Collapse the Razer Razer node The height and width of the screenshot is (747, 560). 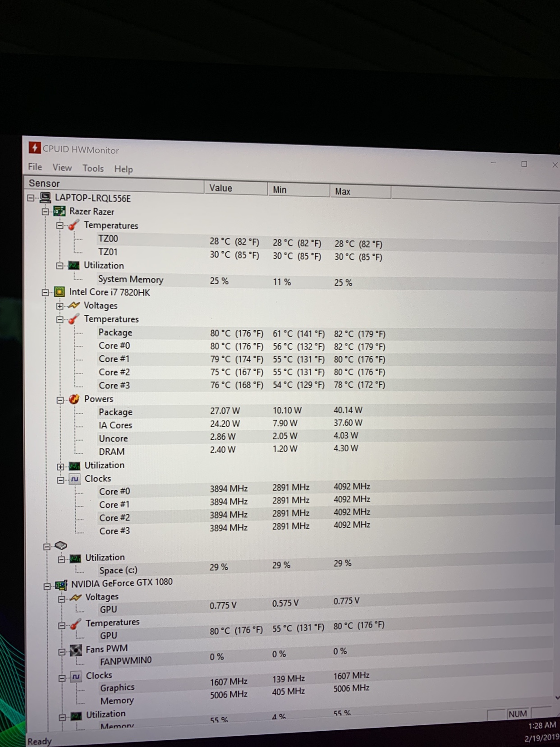(x=45, y=211)
